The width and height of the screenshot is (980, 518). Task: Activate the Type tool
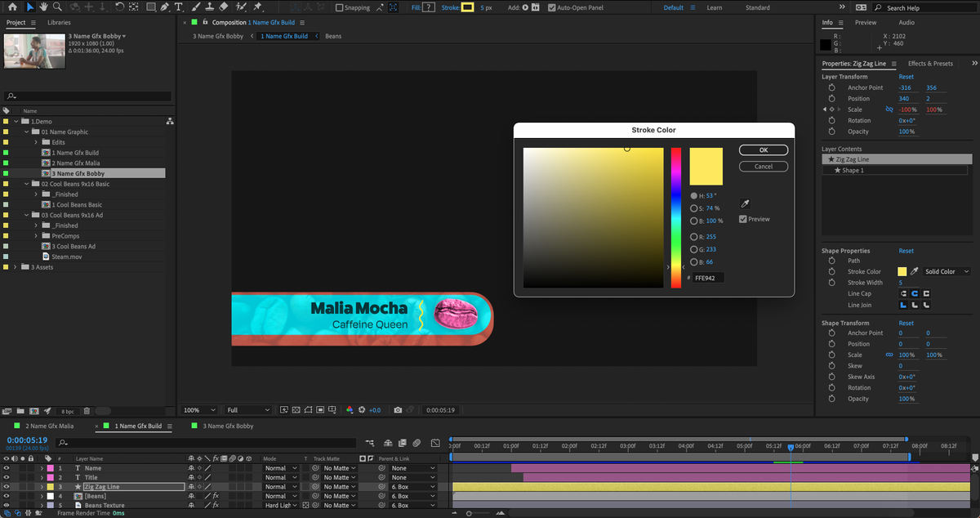[x=179, y=7]
